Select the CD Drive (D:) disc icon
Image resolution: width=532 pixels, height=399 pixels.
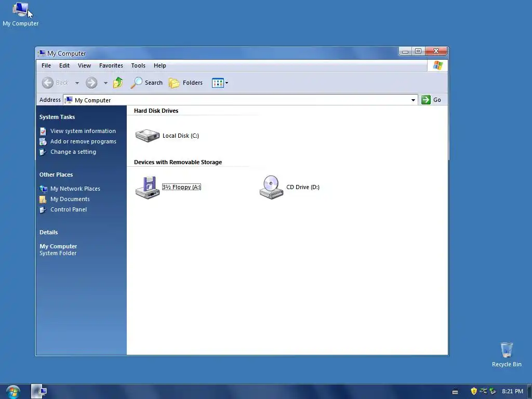[x=271, y=187]
